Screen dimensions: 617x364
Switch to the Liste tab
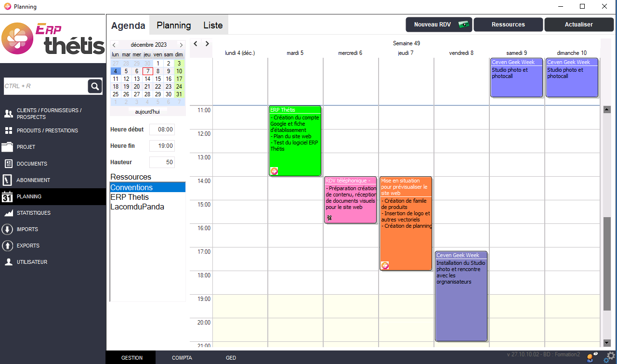pos(213,26)
